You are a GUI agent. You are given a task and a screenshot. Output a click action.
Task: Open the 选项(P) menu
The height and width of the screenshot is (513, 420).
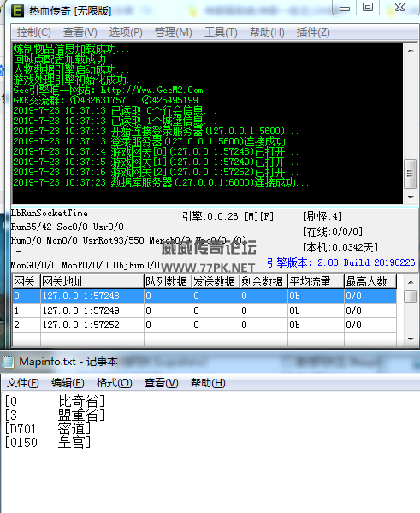126,32
